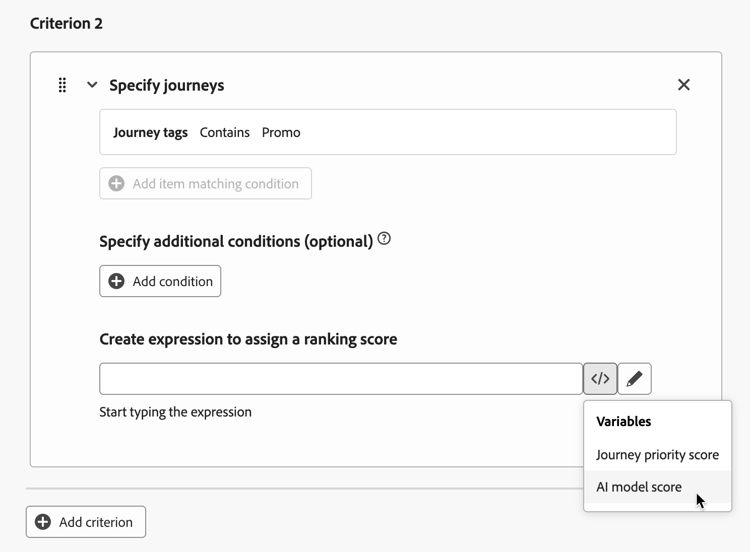The height and width of the screenshot is (552, 750).
Task: Click the Contains operator in the condition
Action: (x=225, y=132)
